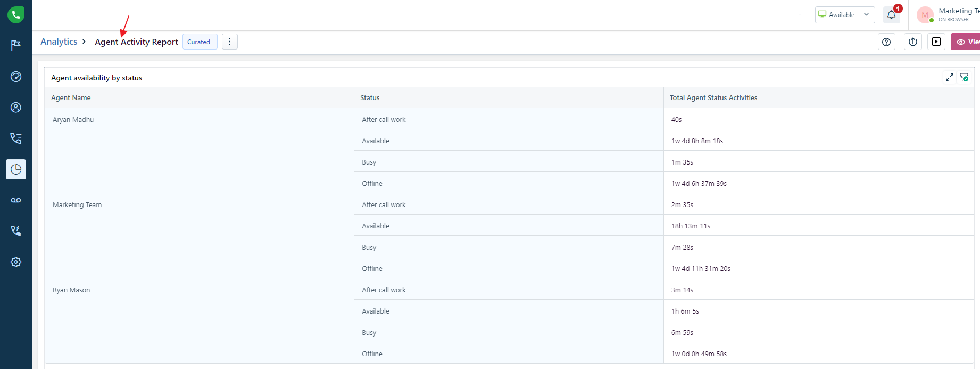The image size is (980, 369).
Task: Open the three-dot report options menu
Action: point(229,42)
